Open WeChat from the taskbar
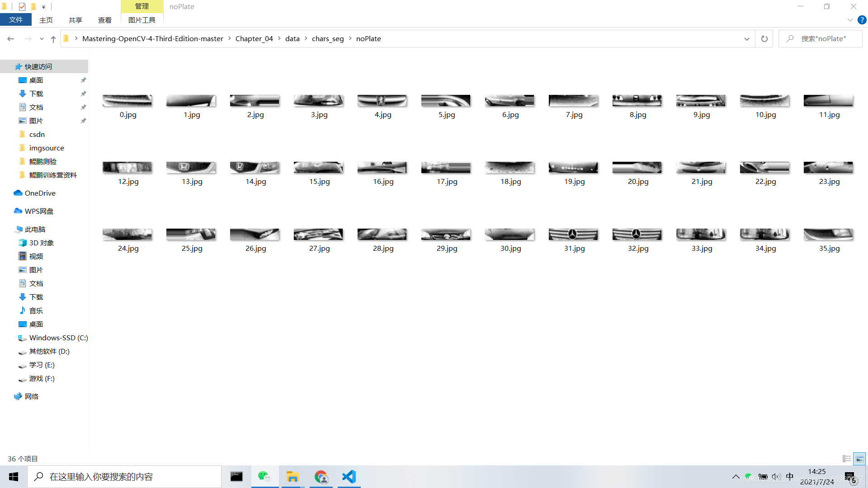 [x=264, y=477]
